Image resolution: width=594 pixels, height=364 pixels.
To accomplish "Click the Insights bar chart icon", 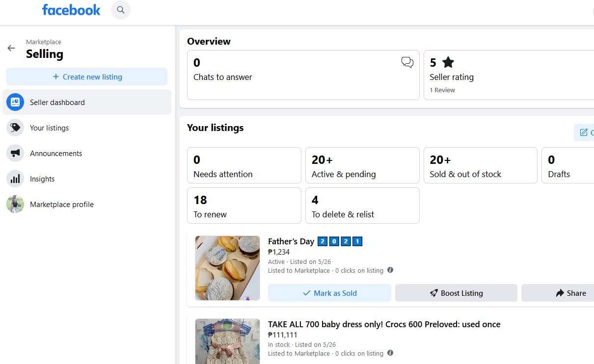I will (x=15, y=179).
